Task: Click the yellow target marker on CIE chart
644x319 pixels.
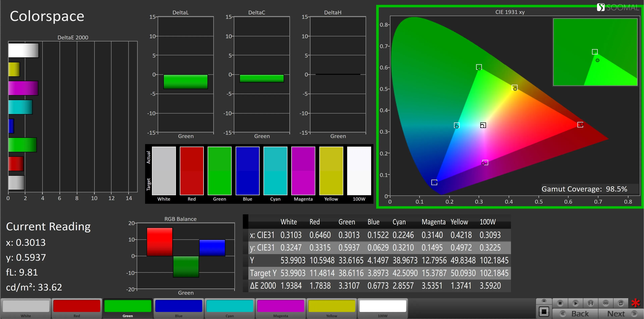Action: coord(515,88)
